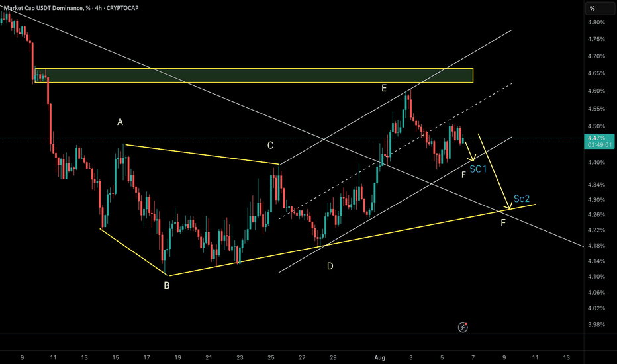Click the SC1 scenario text label

478,169
